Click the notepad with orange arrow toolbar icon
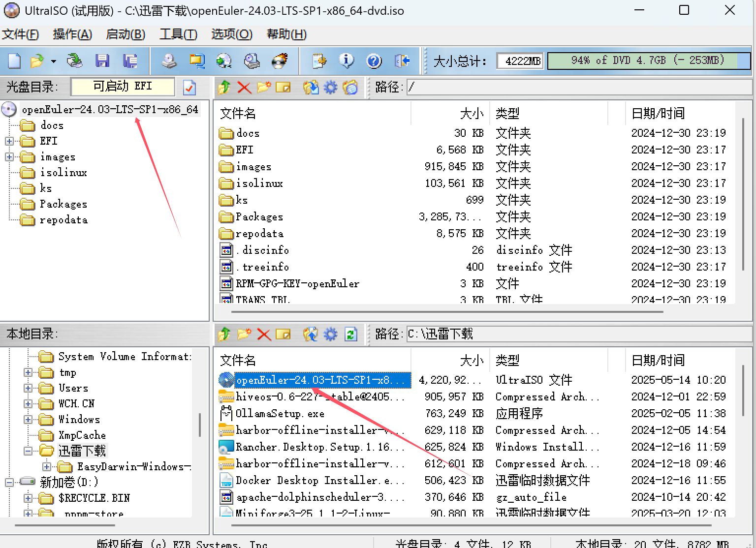The height and width of the screenshot is (548, 756). tap(319, 61)
